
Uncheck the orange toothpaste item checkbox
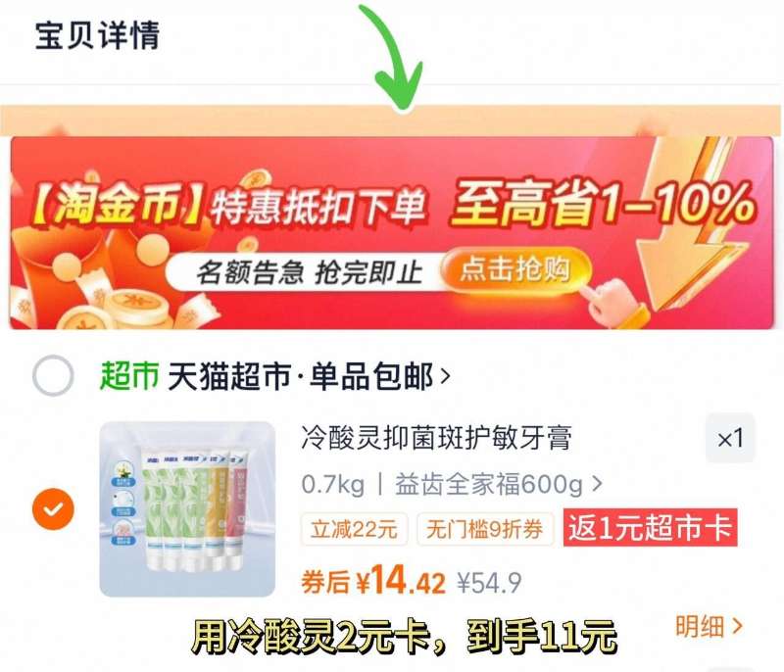point(53,508)
